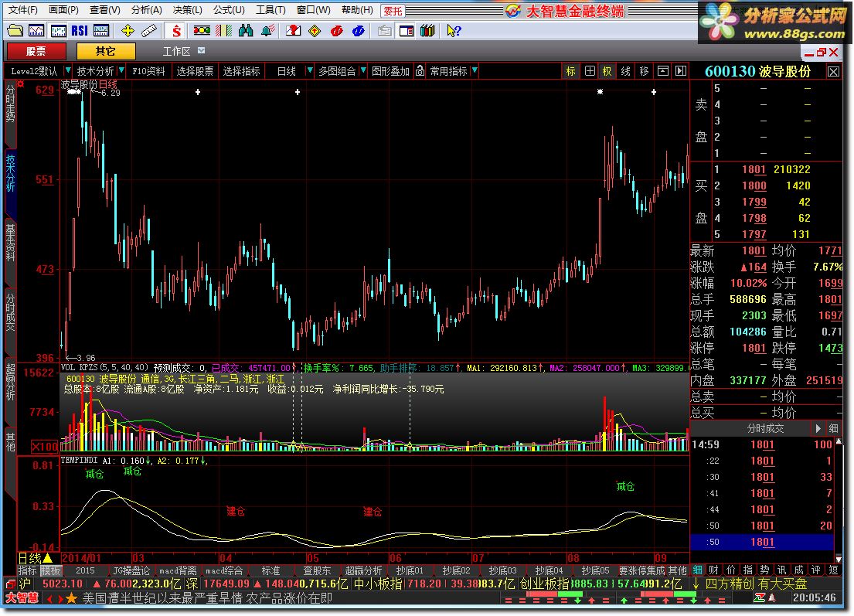
Task: Click the candlestick chart toolbar icon
Action: 58,31
